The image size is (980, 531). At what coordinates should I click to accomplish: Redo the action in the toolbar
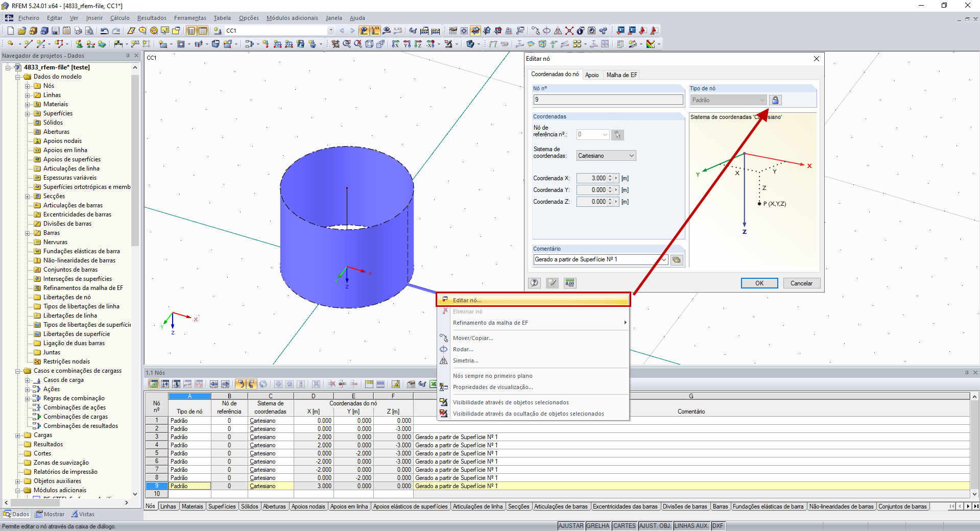[x=116, y=31]
